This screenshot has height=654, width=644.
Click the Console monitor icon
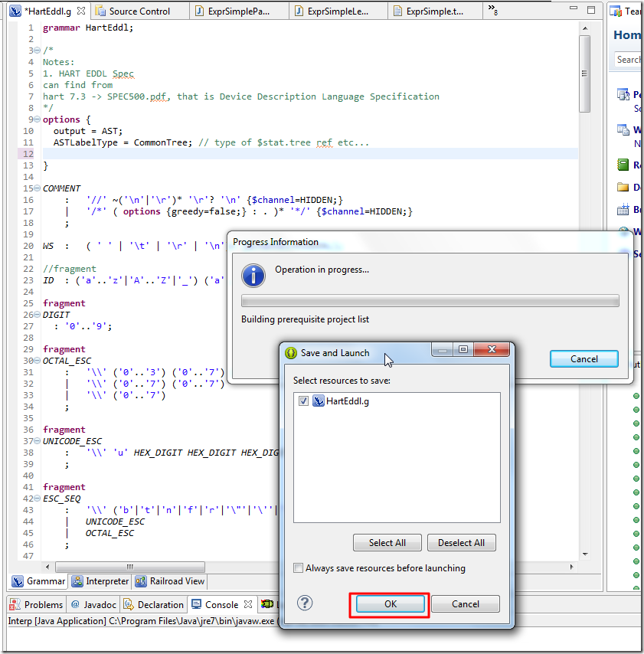(x=196, y=604)
